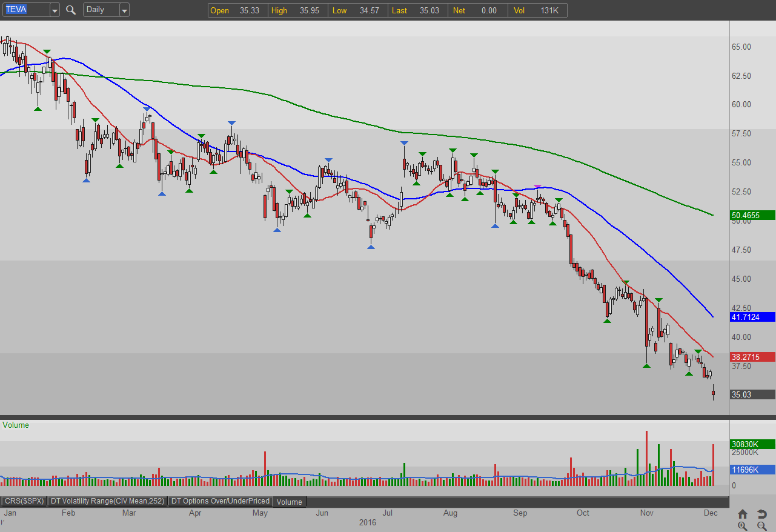Screen dimensions: 776x532
Task: Click the purple triangle marker in September
Action: pos(537,187)
